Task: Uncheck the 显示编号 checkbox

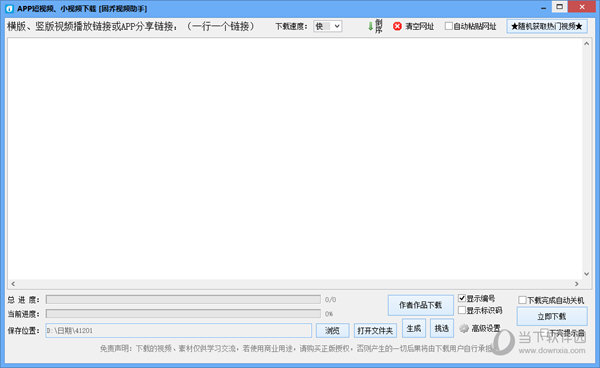Action: click(x=462, y=298)
